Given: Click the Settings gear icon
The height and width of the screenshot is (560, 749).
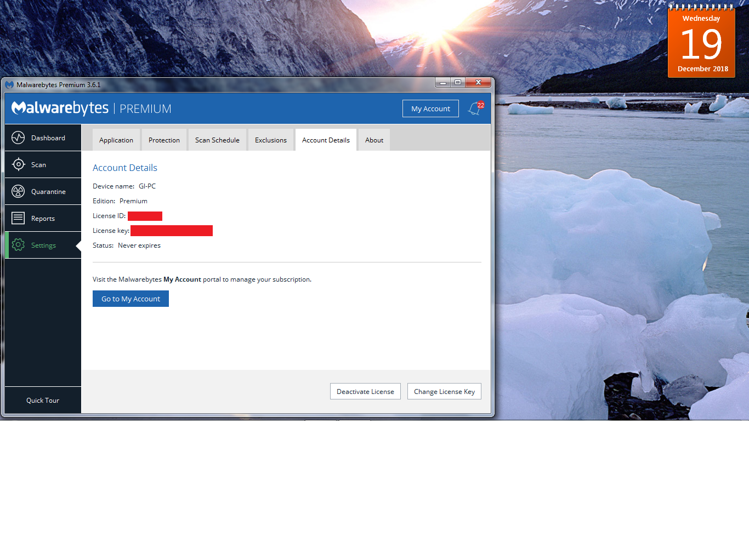Looking at the screenshot, I should pos(18,245).
